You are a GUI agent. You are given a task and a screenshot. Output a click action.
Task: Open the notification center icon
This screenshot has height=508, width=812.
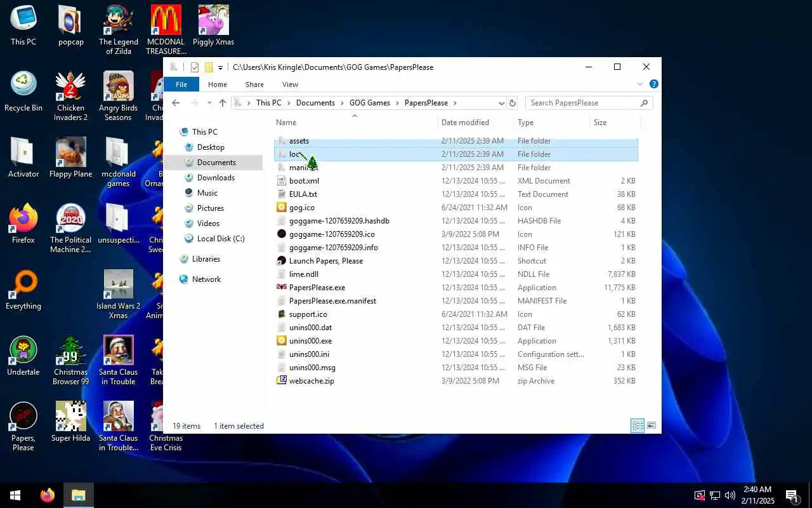pos(792,495)
